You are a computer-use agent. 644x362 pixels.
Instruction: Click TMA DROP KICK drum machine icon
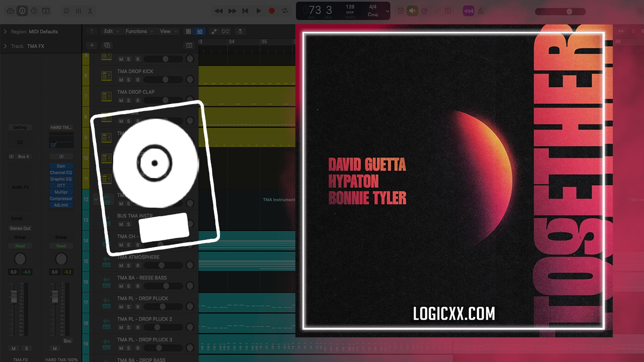[106, 75]
